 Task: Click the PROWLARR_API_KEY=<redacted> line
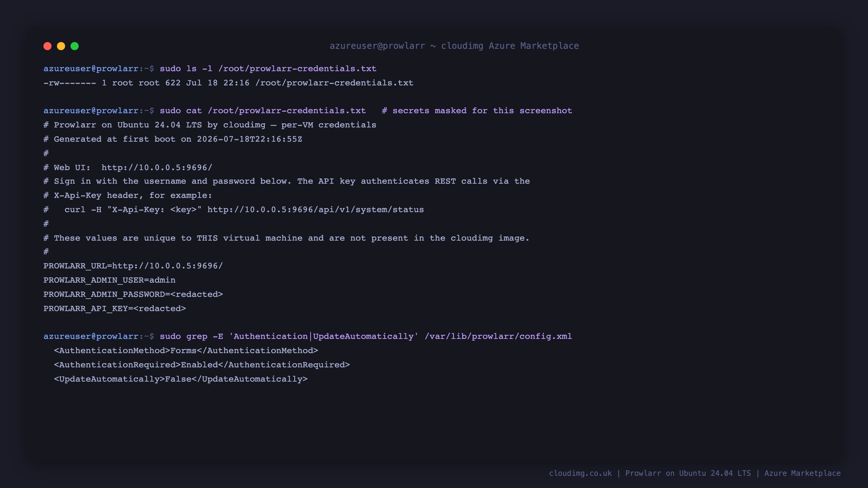coord(115,308)
